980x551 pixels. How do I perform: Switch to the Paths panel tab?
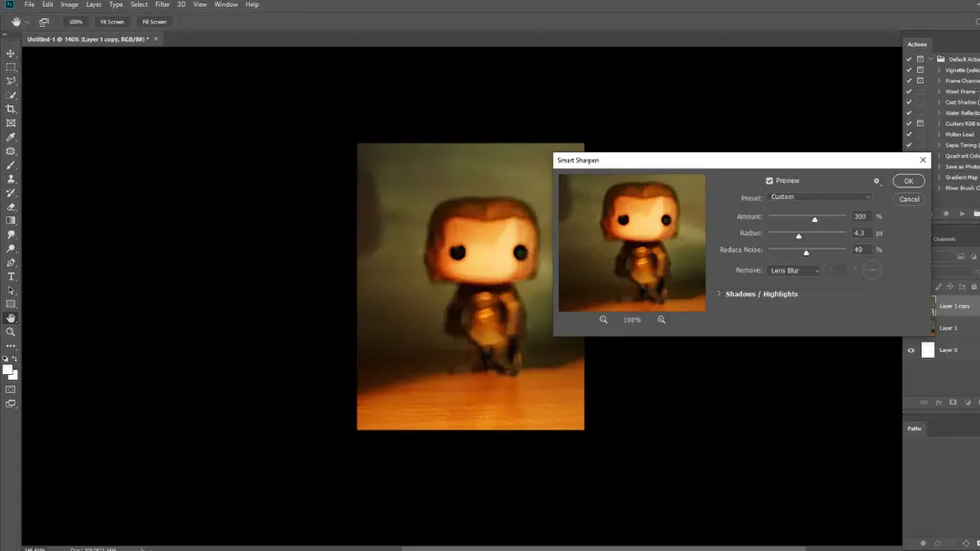click(914, 429)
